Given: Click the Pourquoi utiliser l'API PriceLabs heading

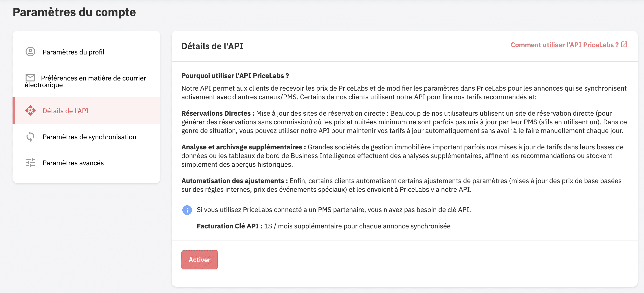Looking at the screenshot, I should click(235, 76).
